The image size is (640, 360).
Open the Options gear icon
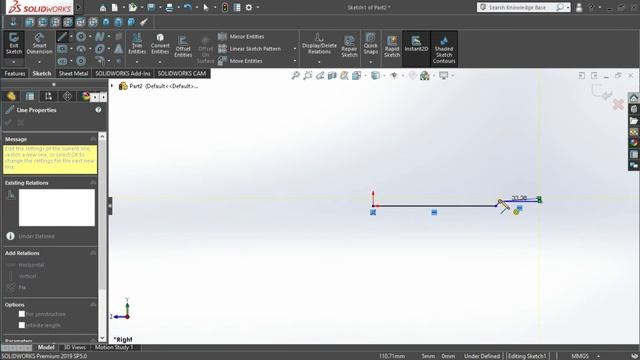click(249, 7)
